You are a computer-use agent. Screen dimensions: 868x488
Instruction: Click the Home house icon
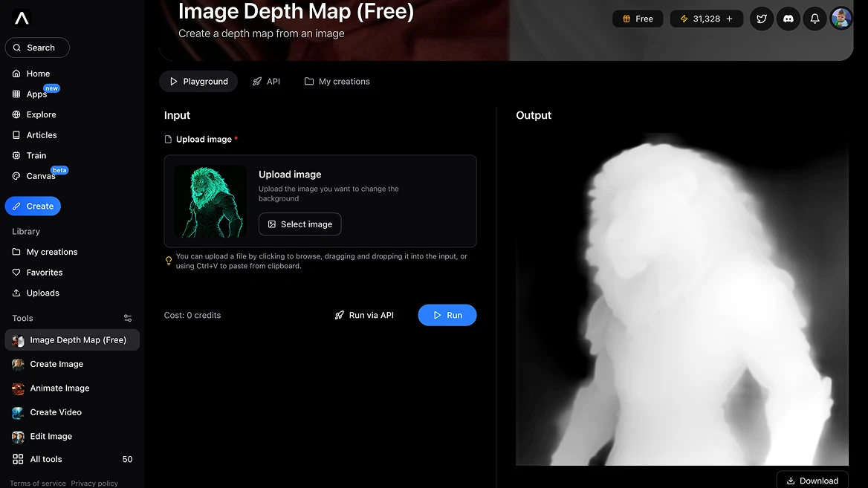(16, 74)
